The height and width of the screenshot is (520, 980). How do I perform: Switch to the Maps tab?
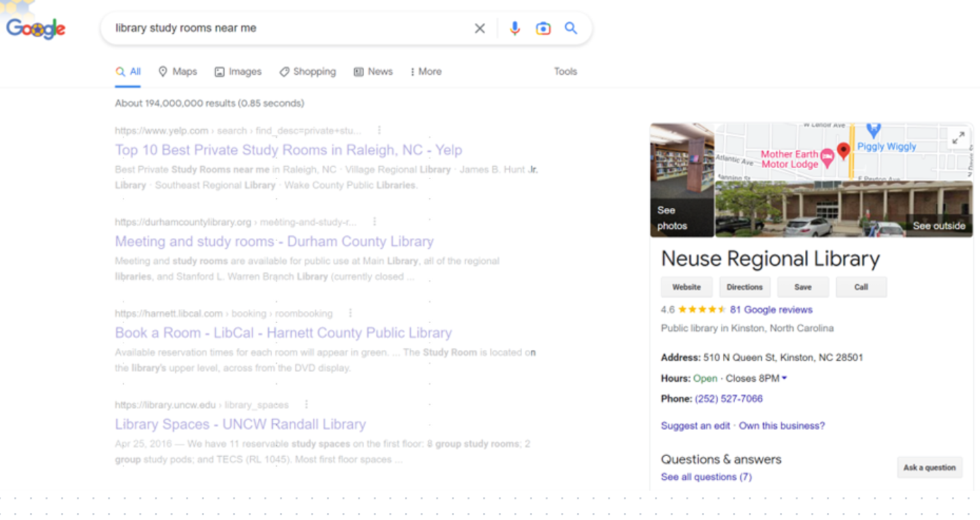[178, 72]
